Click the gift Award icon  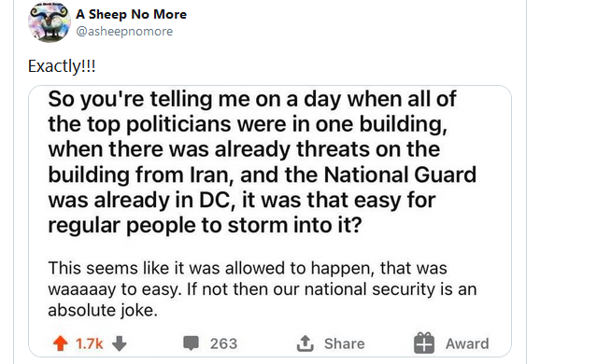424,343
